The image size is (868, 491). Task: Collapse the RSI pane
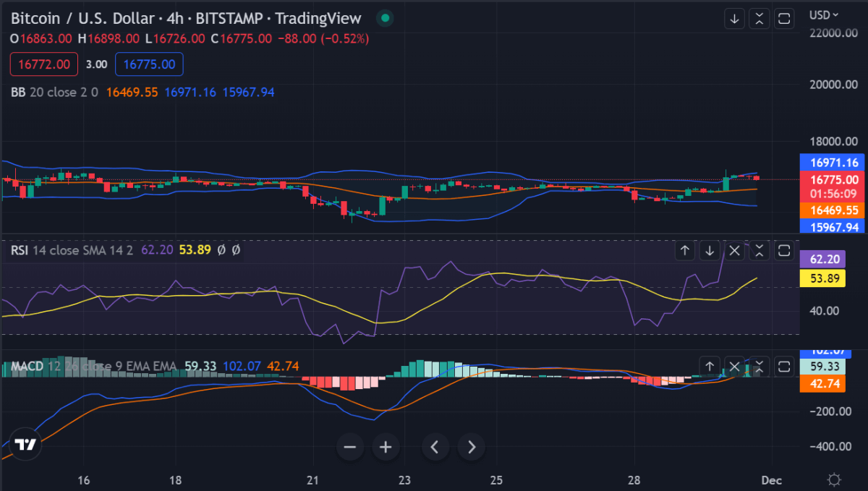[x=759, y=251]
